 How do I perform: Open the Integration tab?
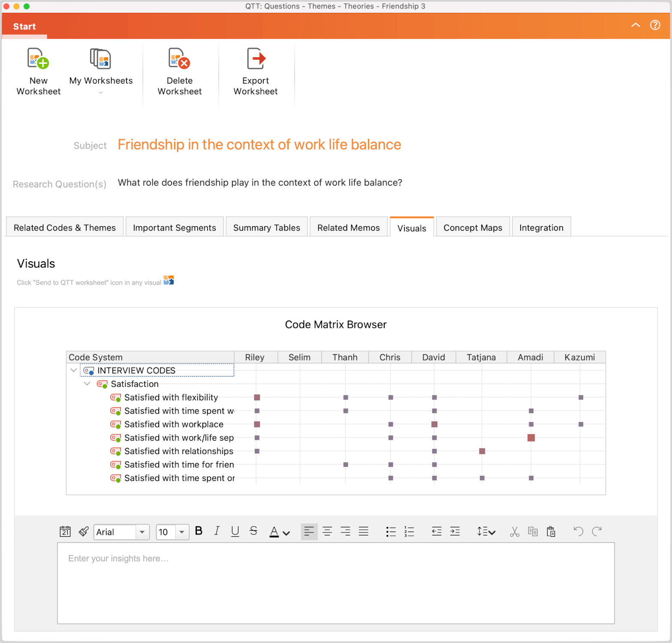point(542,228)
